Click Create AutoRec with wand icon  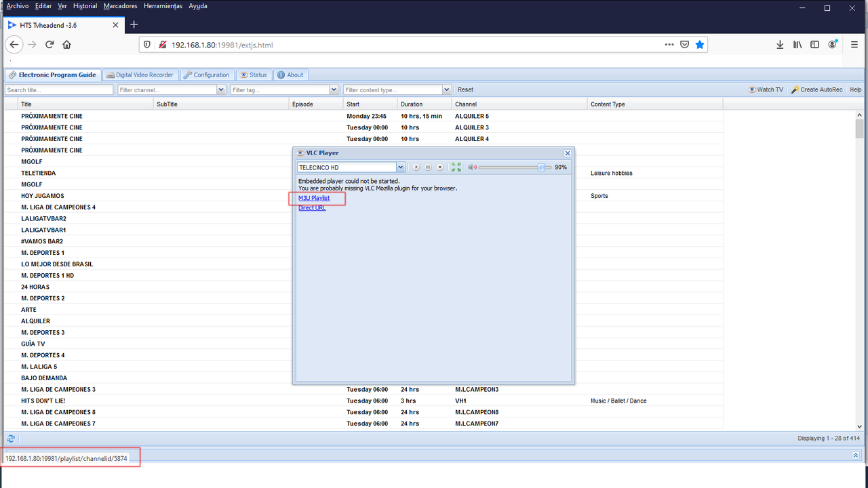[x=816, y=89]
